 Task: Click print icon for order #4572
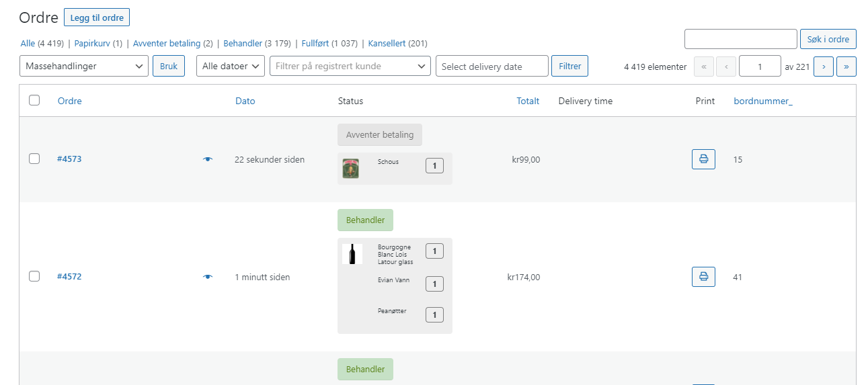click(703, 277)
